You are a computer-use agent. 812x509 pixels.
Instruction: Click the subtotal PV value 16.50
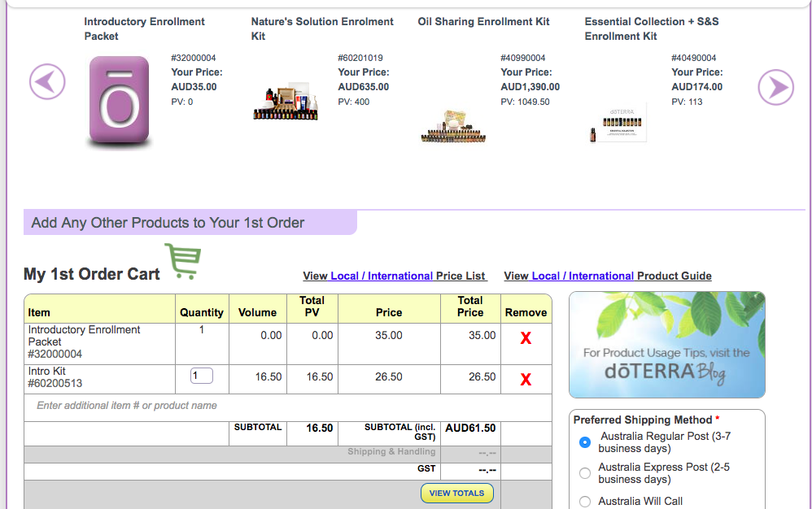[320, 429]
